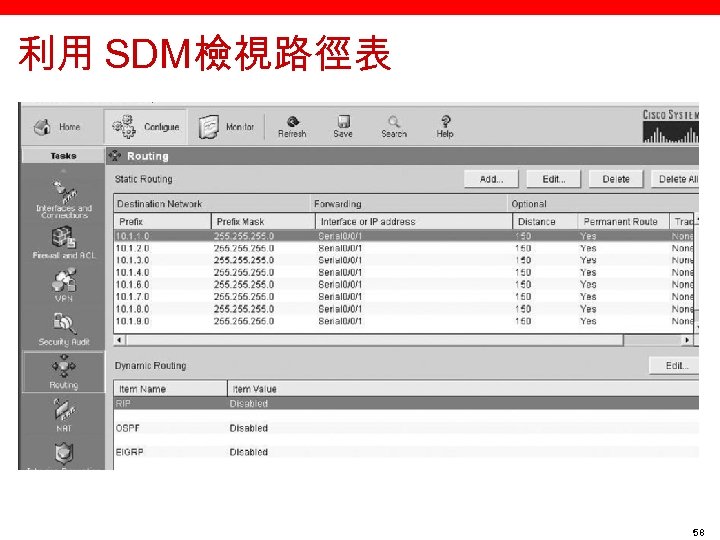
Task: Select the 10.1.3.0 route row
Action: click(404, 260)
